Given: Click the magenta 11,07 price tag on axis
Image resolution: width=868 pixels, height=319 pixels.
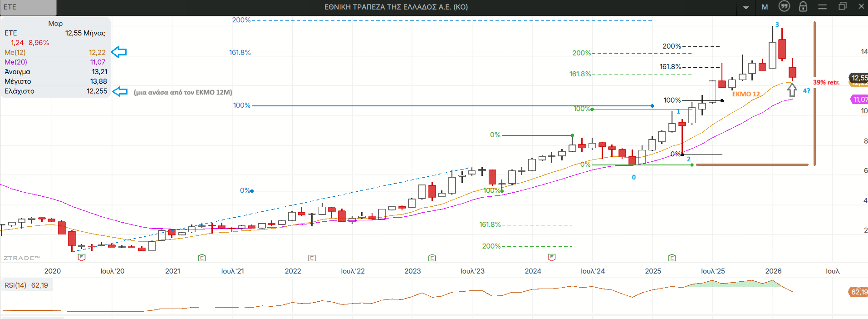Looking at the screenshot, I should 859,99.
